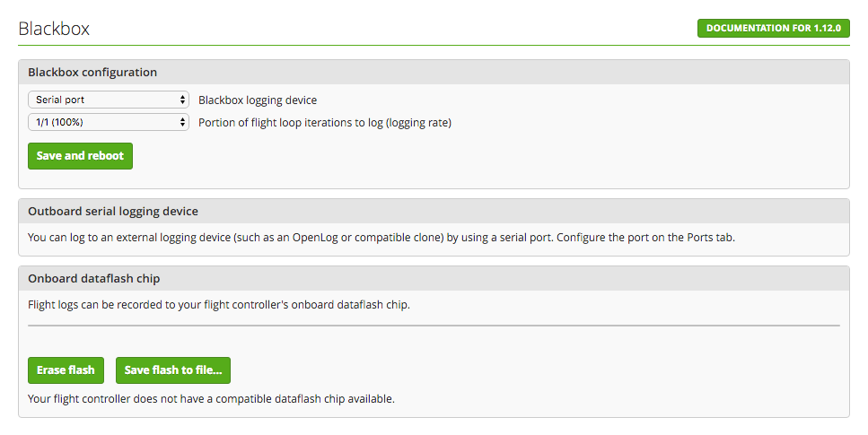The height and width of the screenshot is (435, 868).
Task: Click Save flash to file... button
Action: pos(173,370)
